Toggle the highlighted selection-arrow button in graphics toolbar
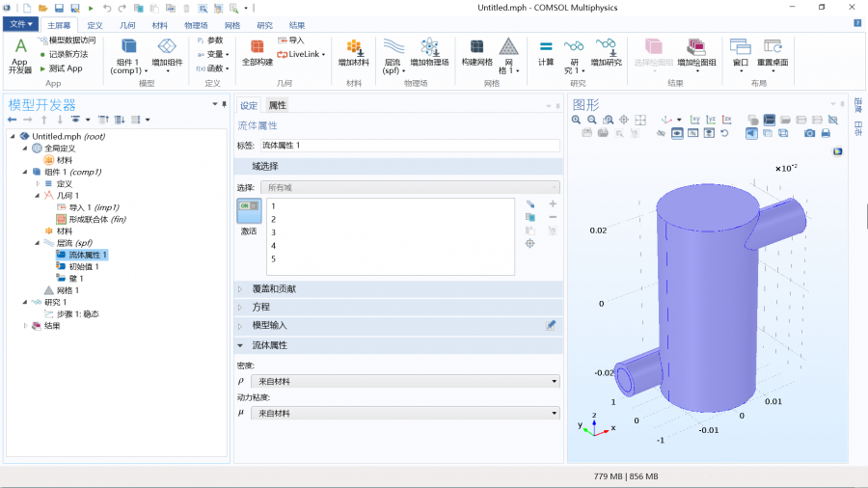 751,133
